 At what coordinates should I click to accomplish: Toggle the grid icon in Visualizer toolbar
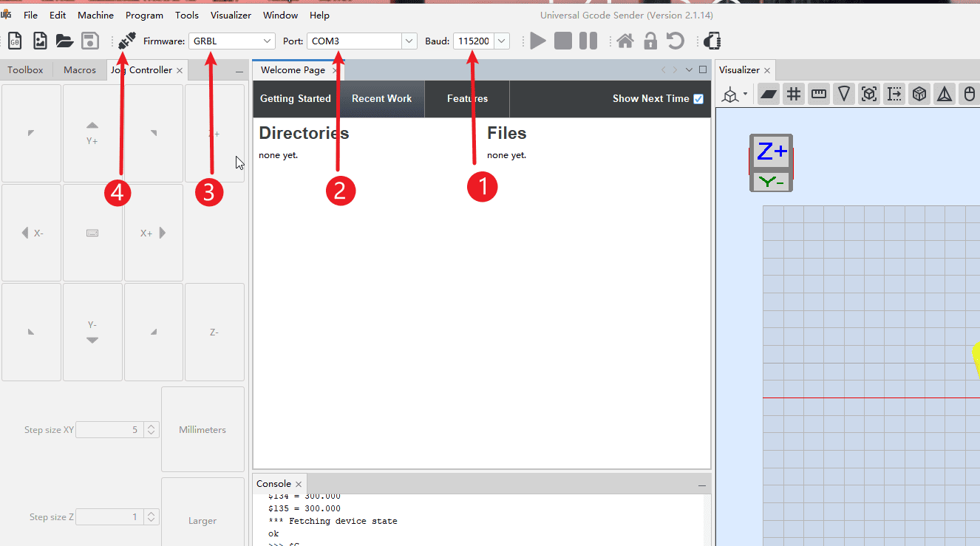794,95
